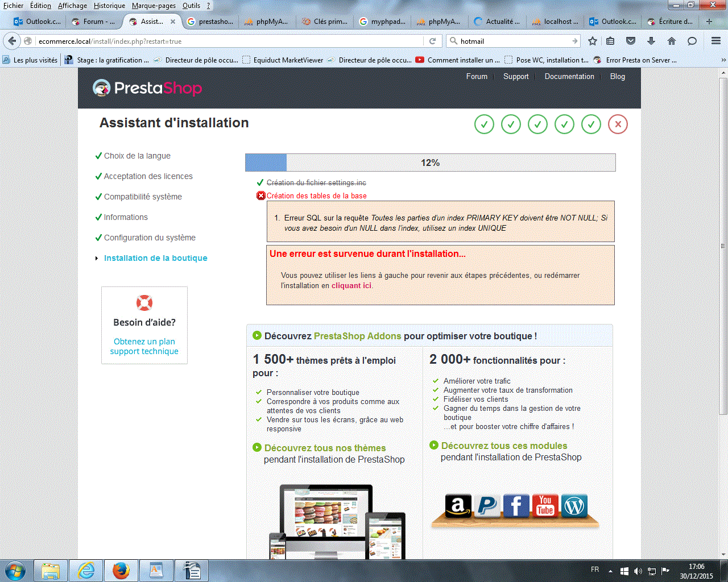Click the Amazon icon on the shelf

458,505
